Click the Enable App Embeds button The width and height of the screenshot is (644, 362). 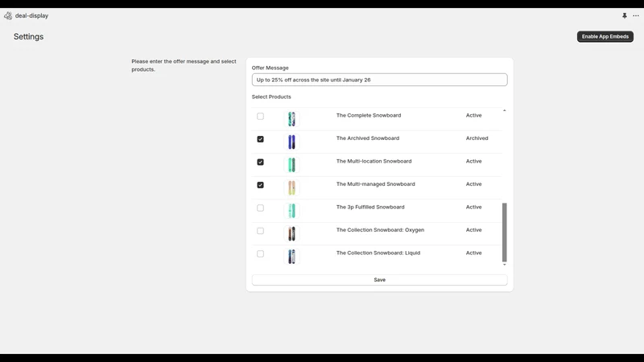[x=605, y=36]
